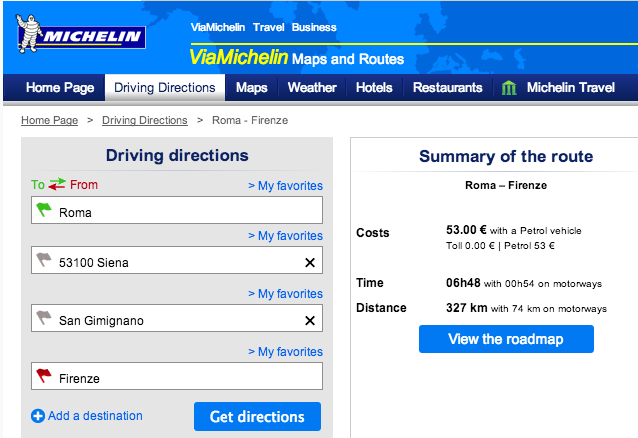
Task: Open My favorites above the Firenze field
Action: click(286, 352)
